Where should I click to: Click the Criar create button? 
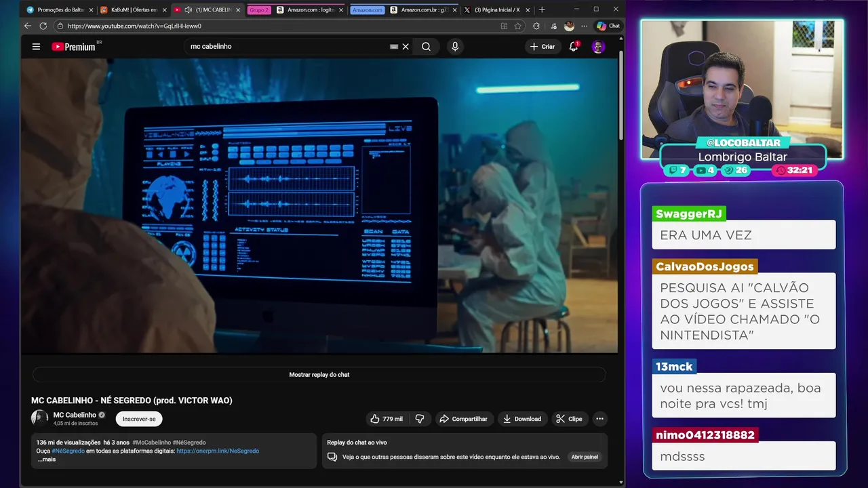click(542, 47)
